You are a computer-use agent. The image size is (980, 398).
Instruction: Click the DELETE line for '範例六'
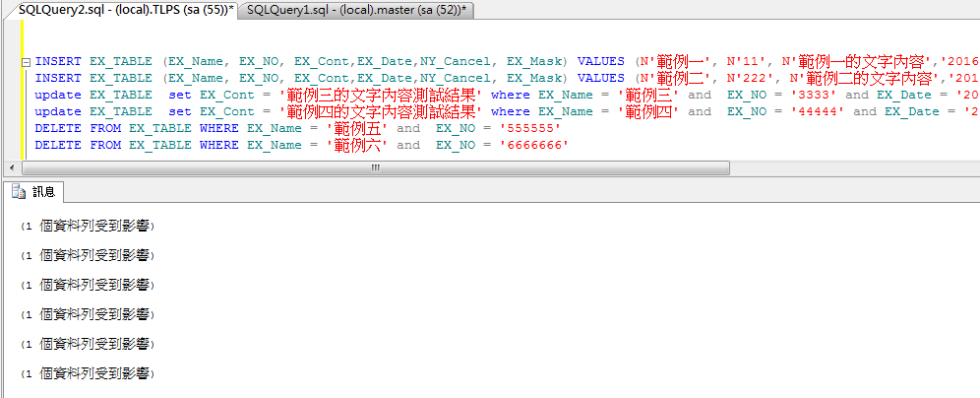[302, 145]
